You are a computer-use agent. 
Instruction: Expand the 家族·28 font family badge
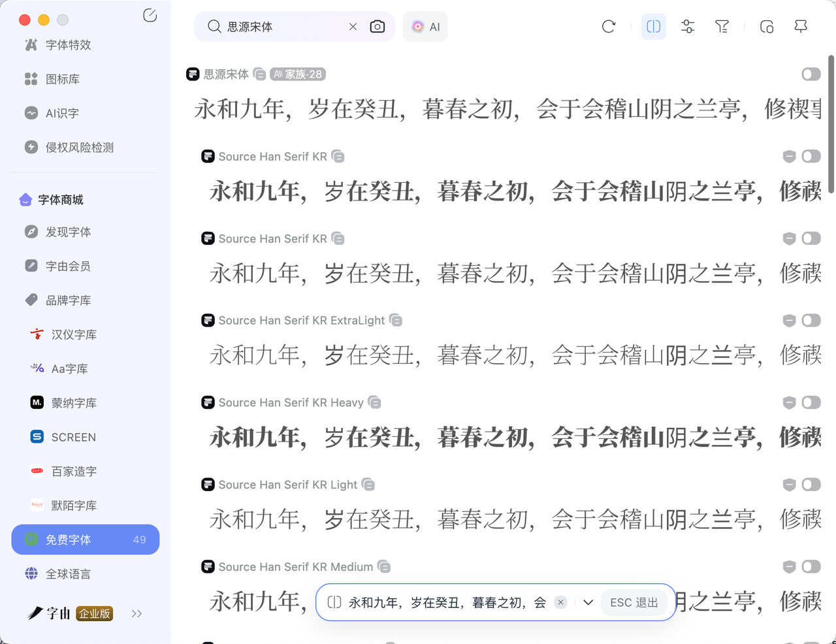298,74
